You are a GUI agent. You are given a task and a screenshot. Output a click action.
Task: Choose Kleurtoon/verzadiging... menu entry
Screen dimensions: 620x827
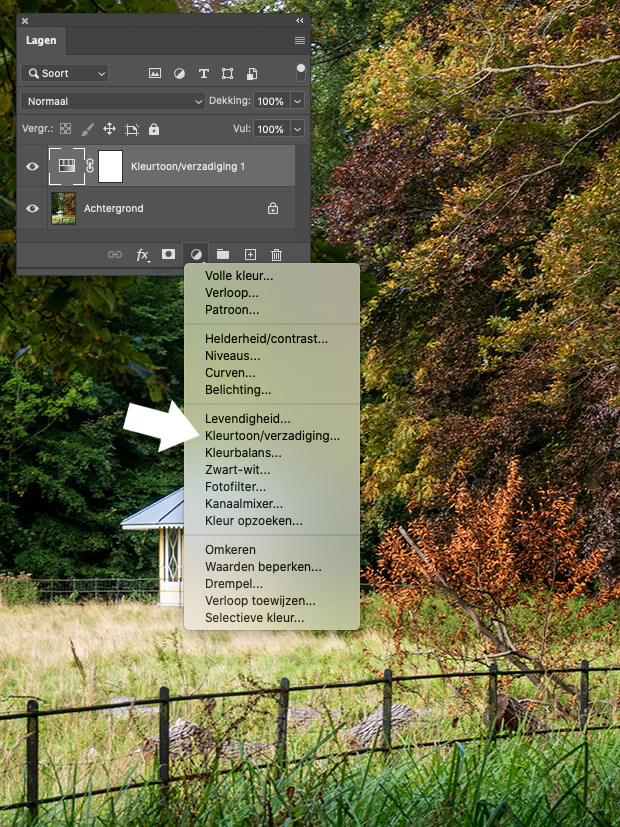tap(272, 436)
